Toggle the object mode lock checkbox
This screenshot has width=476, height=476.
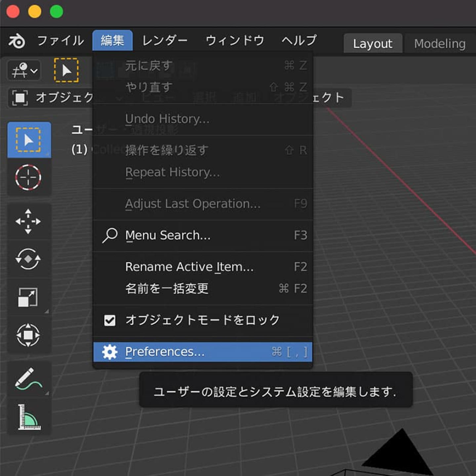click(110, 320)
